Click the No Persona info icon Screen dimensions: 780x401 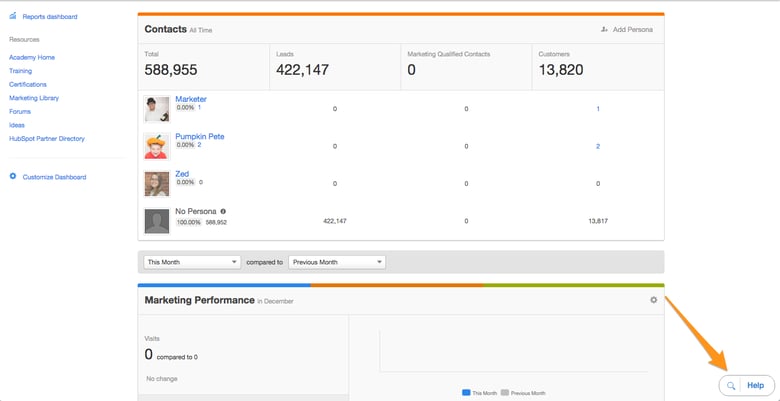pyautogui.click(x=223, y=211)
